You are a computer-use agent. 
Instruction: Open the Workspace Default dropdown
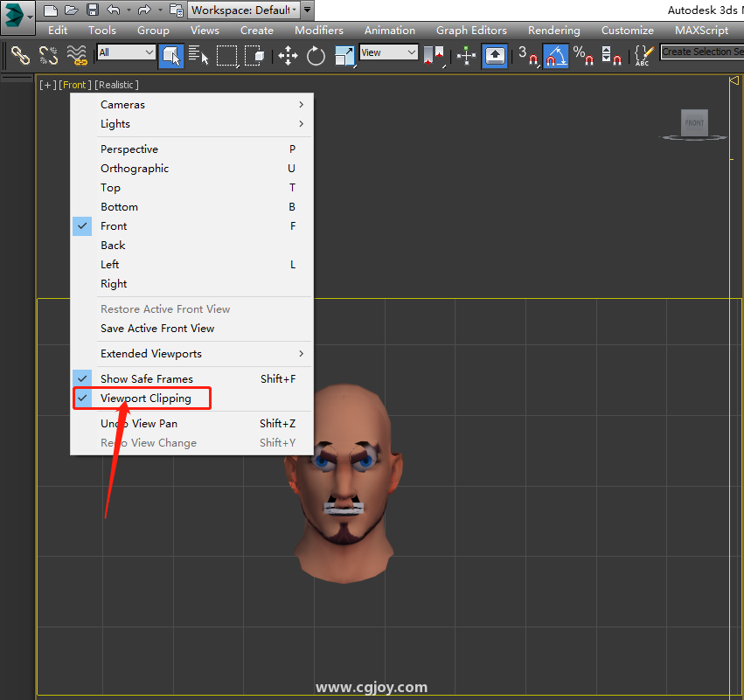pyautogui.click(x=243, y=10)
